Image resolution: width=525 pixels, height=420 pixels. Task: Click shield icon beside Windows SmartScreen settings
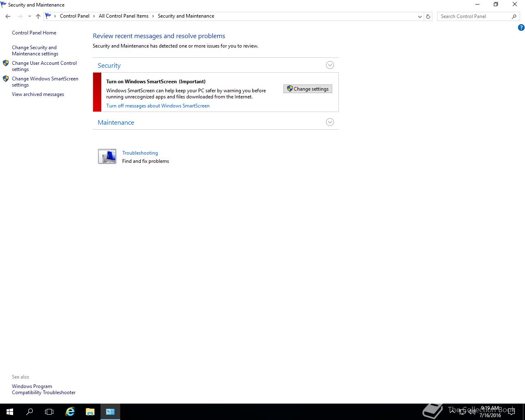(x=6, y=79)
